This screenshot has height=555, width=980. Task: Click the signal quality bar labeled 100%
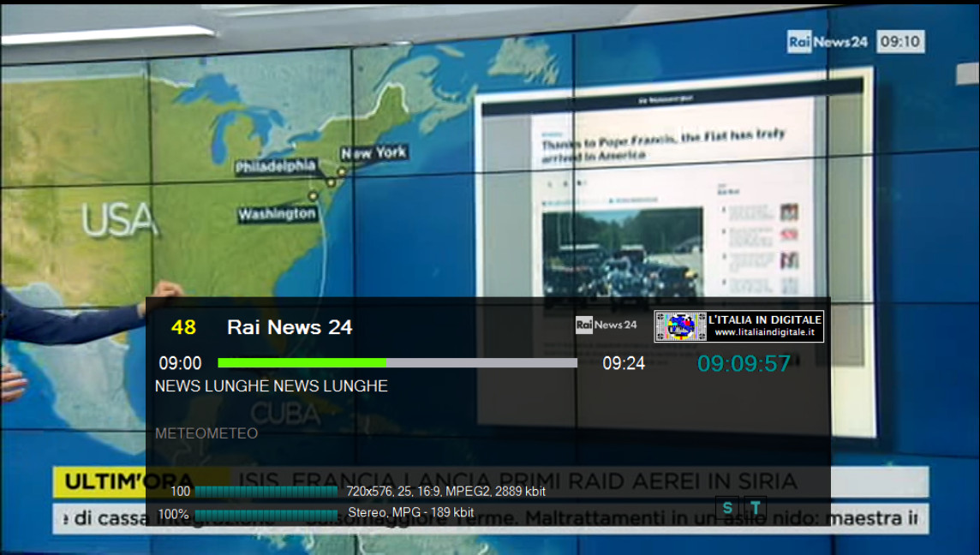[x=266, y=515]
